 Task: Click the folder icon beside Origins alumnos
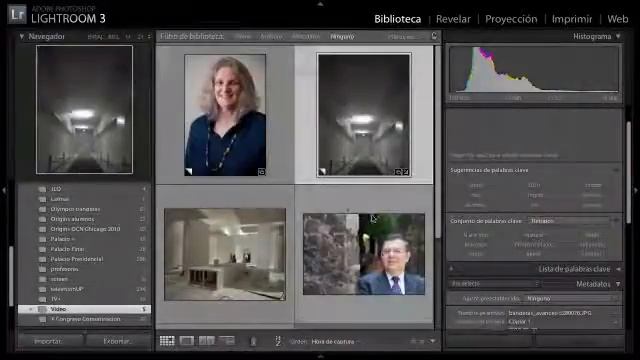pos(42,219)
